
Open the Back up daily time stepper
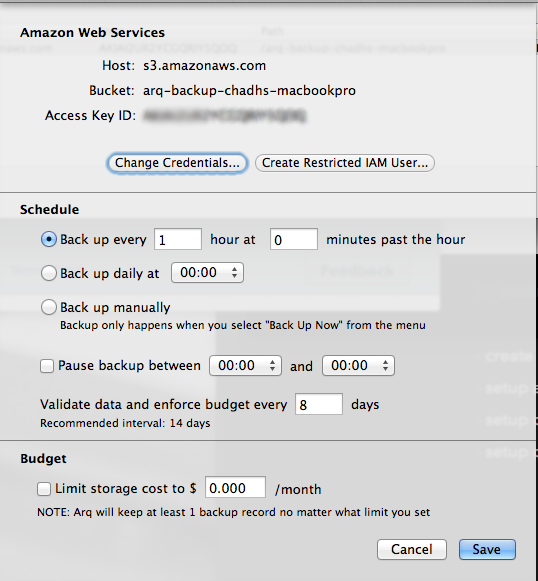(x=207, y=273)
